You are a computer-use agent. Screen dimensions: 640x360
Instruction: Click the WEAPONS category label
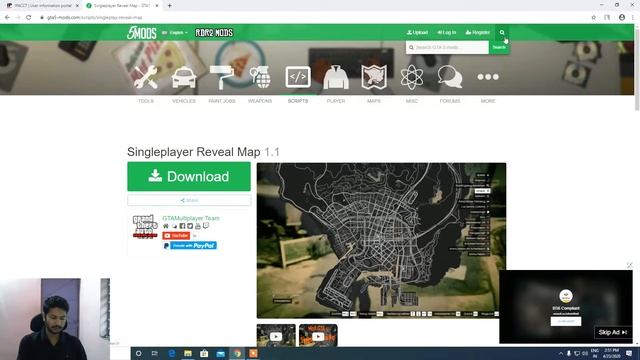tap(260, 101)
